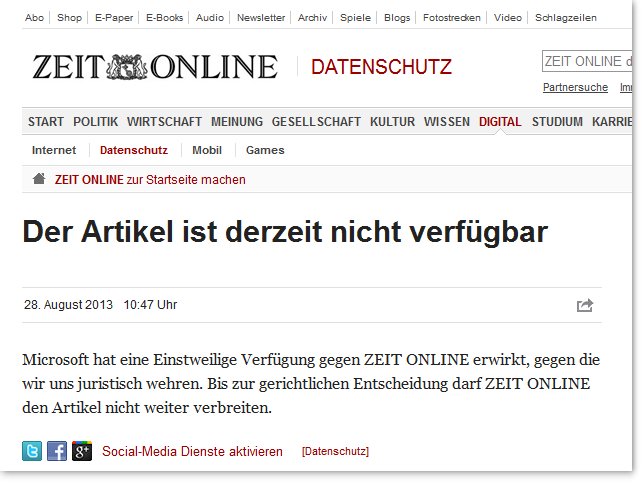This screenshot has width=643, height=482.
Task: Click the Facebook share icon
Action: click(57, 451)
